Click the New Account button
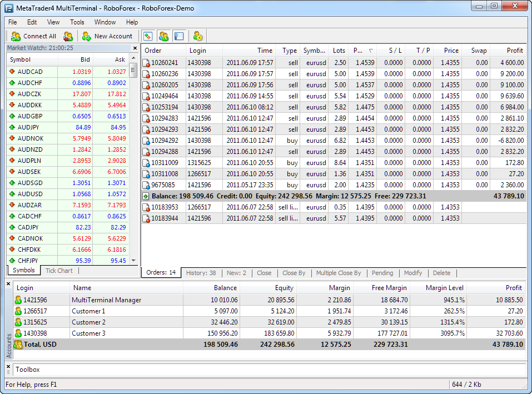This screenshot has width=532, height=394. (107, 36)
